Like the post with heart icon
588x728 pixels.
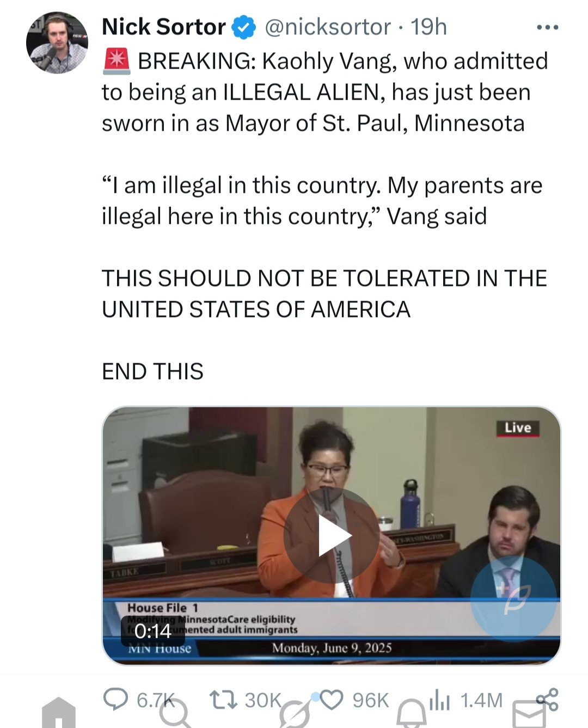[x=332, y=700]
